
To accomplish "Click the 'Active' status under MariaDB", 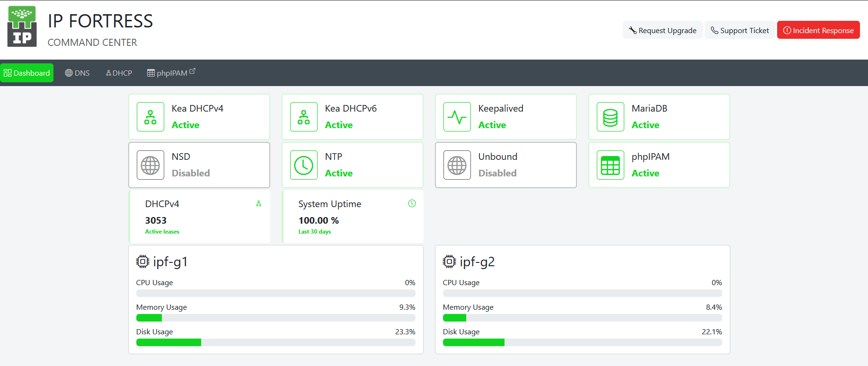I will pyautogui.click(x=646, y=125).
